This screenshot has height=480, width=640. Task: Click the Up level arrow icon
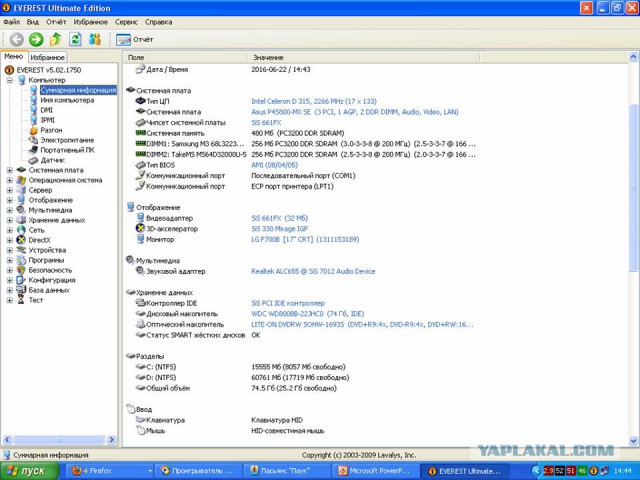tap(56, 39)
